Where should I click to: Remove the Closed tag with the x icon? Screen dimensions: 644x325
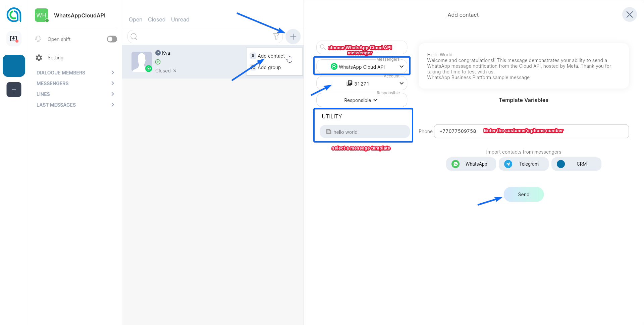pyautogui.click(x=175, y=71)
